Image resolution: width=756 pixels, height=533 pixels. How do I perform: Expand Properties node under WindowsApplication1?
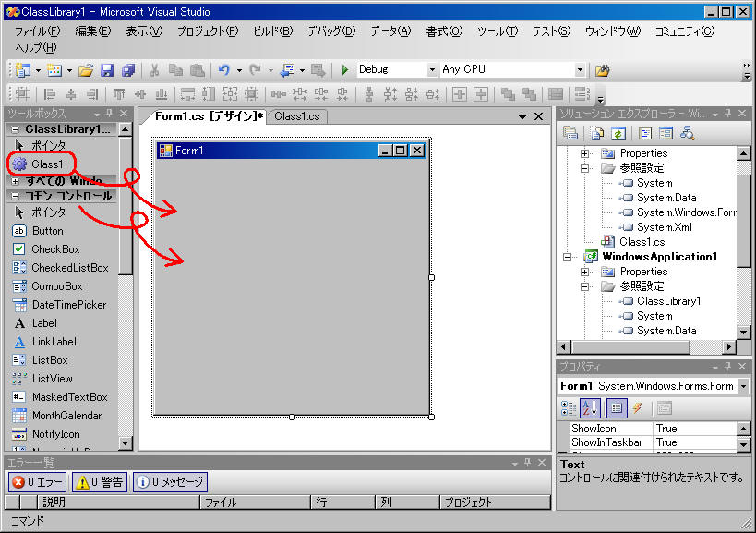[x=584, y=272]
